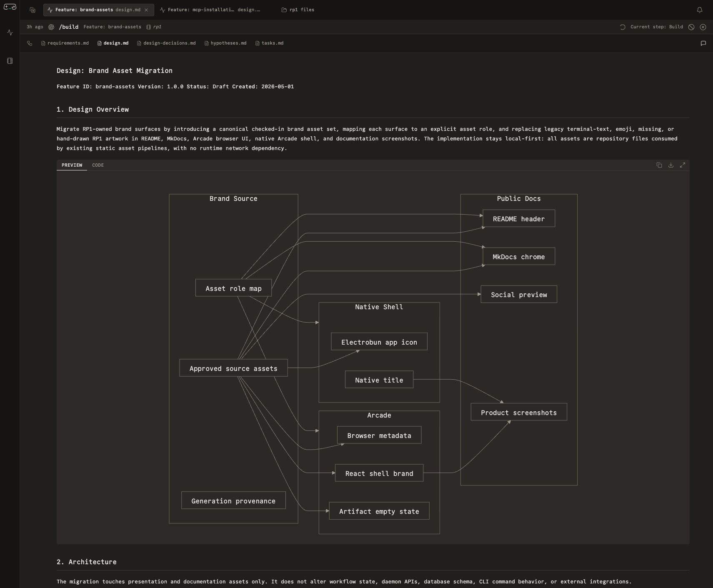This screenshot has height=588, width=713.
Task: Open the comments speech bubble icon
Action: click(x=703, y=43)
